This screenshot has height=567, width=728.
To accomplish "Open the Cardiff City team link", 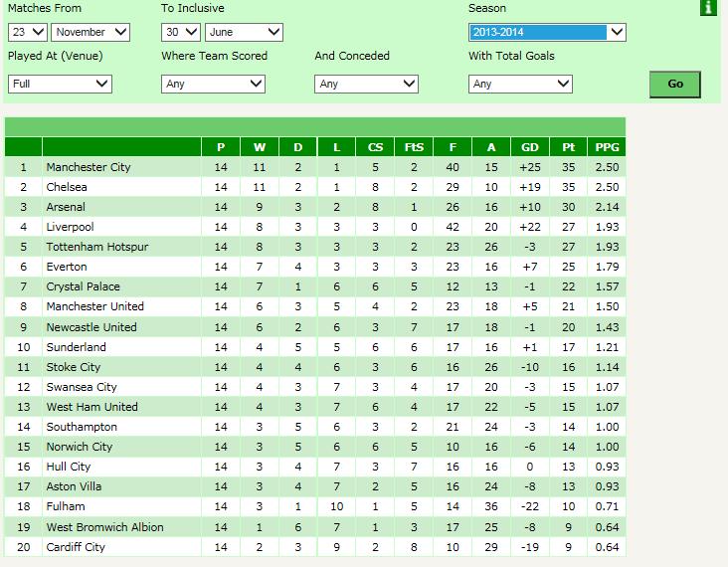I will coord(76,547).
